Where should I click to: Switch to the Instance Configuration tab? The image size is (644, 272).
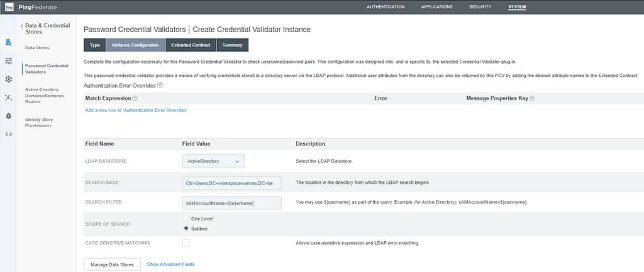(136, 45)
